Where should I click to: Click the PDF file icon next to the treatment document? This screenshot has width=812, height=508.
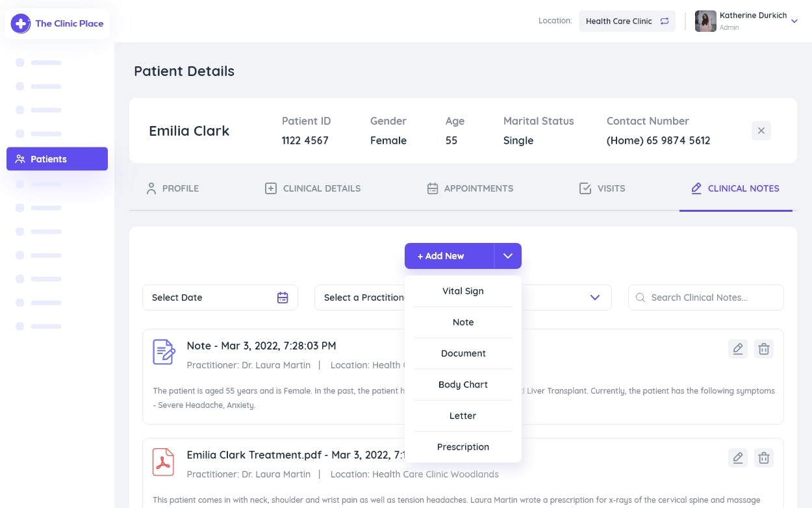click(x=163, y=461)
